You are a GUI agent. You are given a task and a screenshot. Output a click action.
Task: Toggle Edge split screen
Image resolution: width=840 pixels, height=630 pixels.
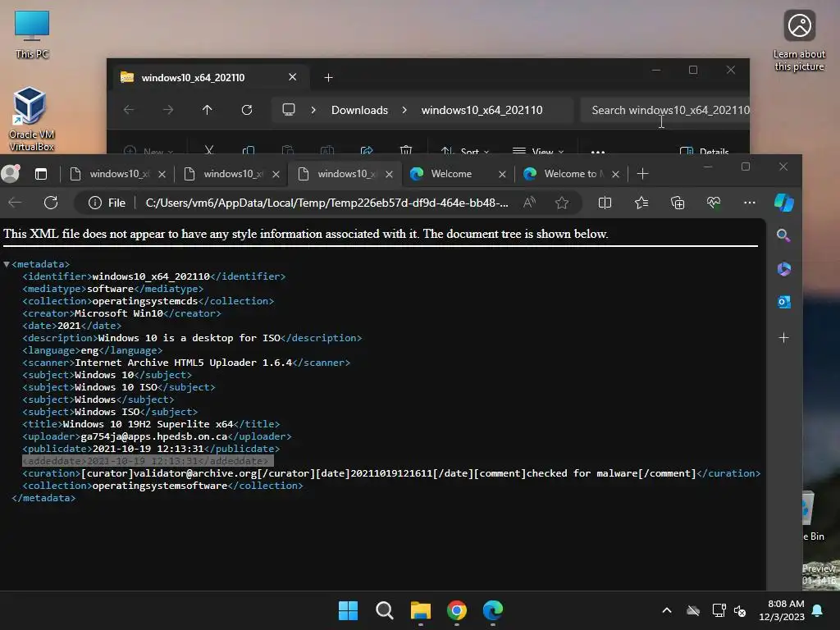tap(605, 203)
